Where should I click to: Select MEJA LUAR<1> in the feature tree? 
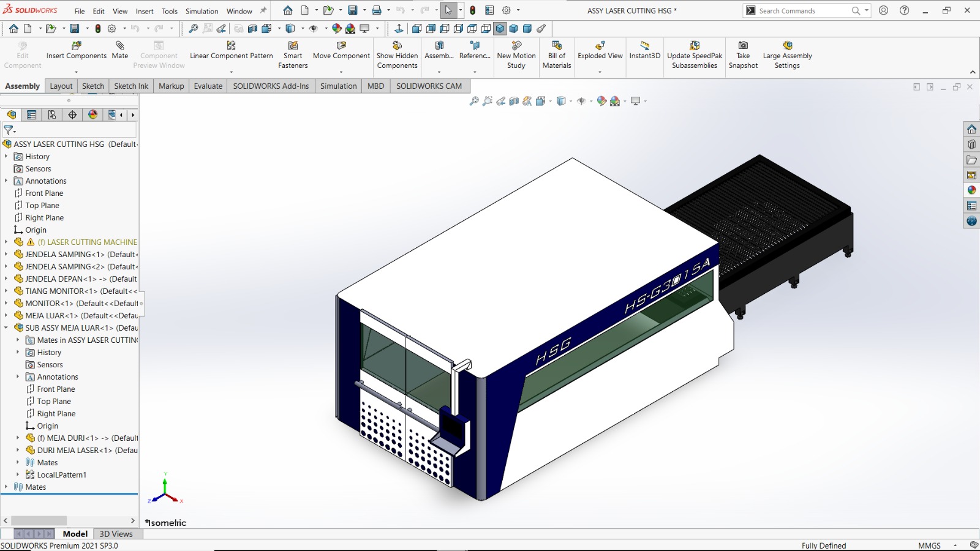point(76,315)
